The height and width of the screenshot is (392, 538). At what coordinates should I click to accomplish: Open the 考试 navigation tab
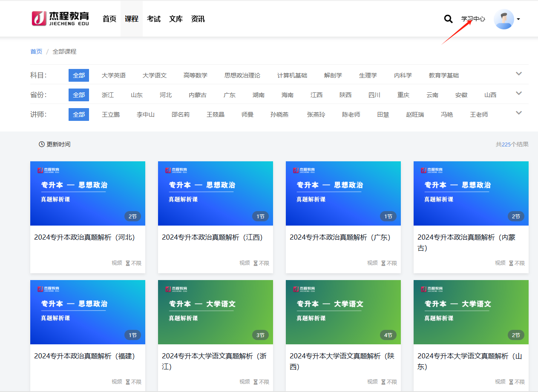154,19
